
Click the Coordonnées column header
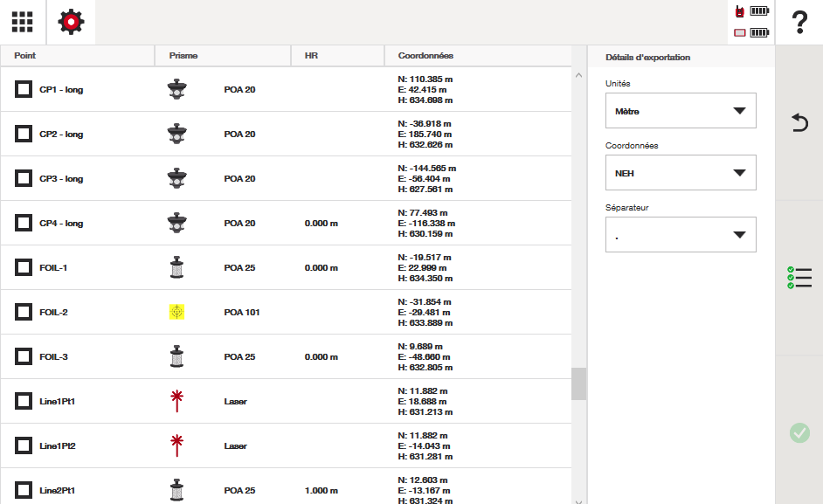coord(425,56)
